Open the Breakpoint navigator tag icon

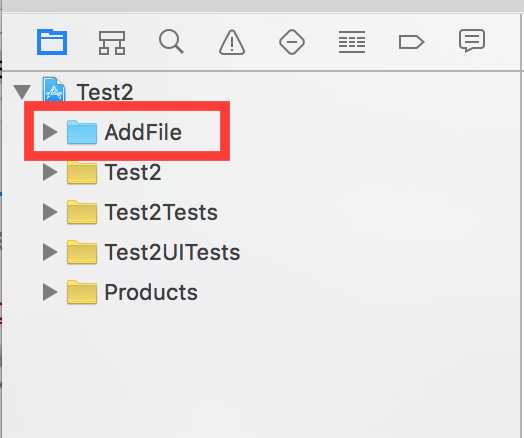point(411,42)
